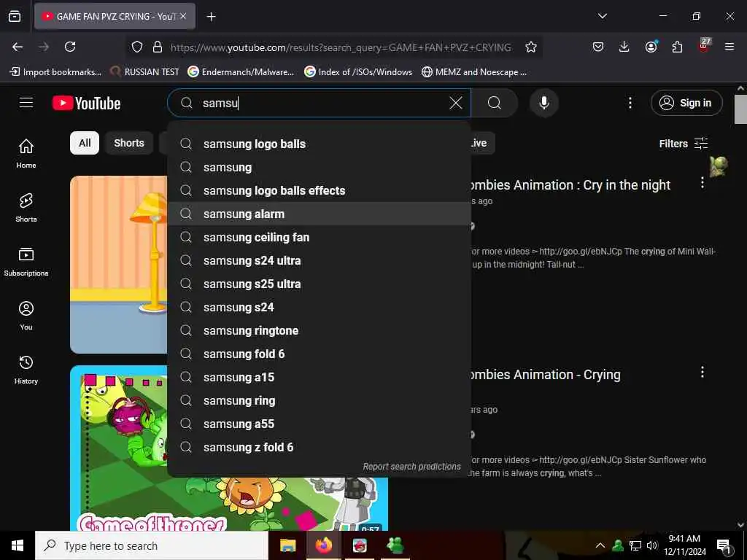Open Firefox account icon

click(x=651, y=47)
